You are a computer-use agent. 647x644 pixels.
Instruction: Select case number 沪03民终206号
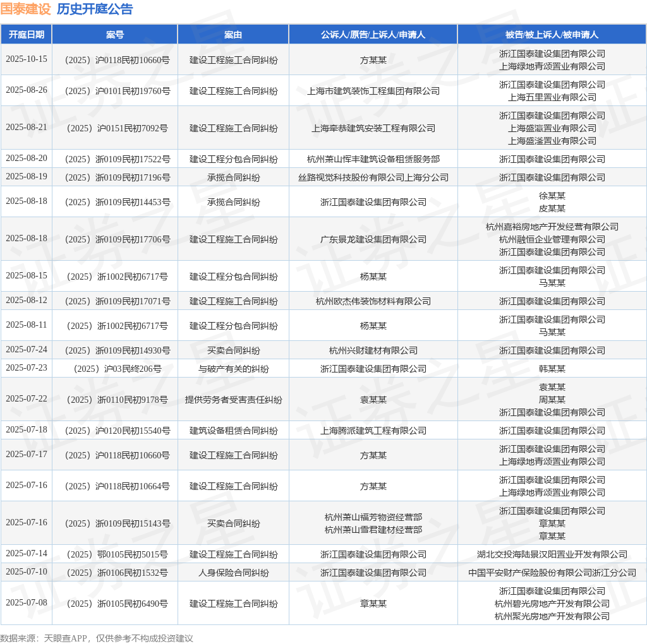118,369
